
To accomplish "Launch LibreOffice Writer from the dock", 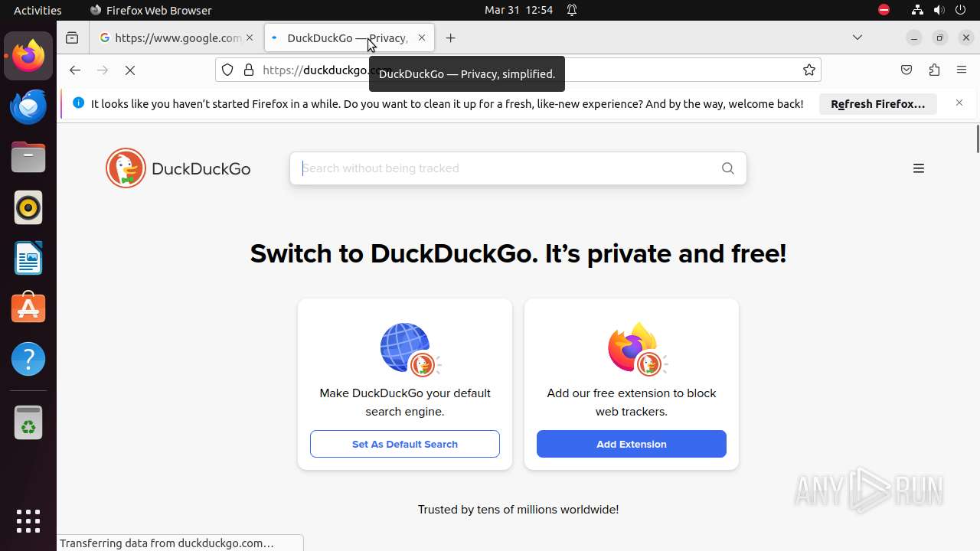I will click(28, 258).
